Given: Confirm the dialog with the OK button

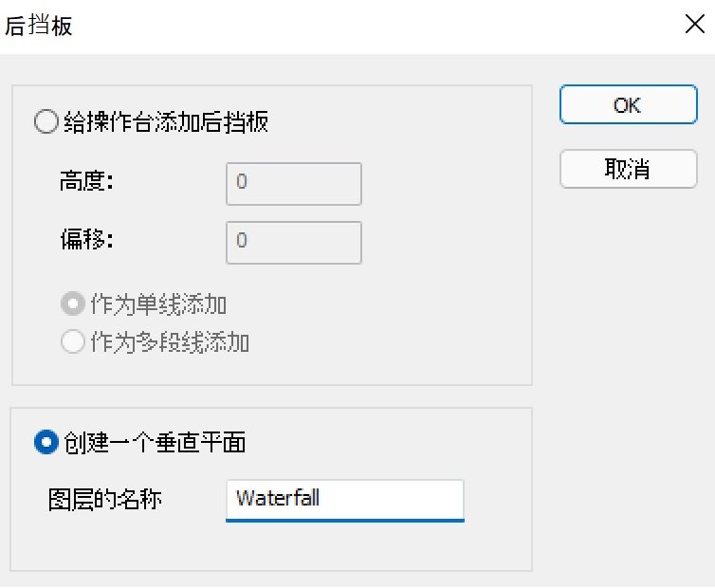Looking at the screenshot, I should [627, 105].
